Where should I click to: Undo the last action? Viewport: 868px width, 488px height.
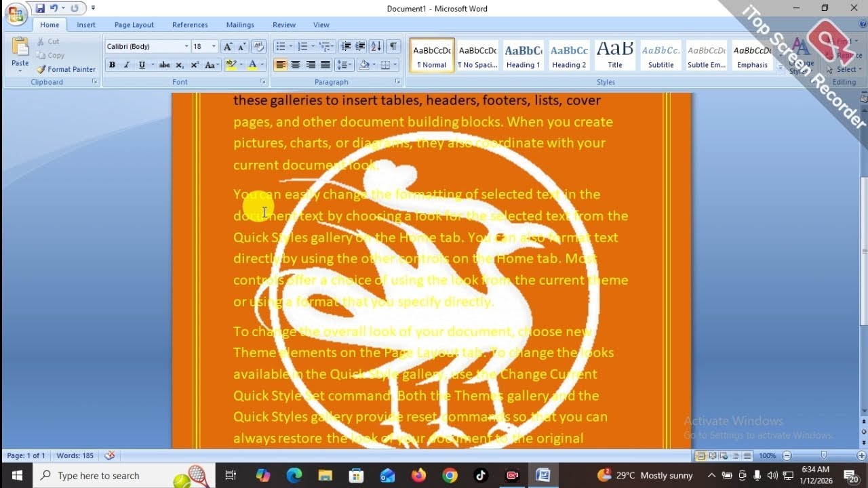tap(54, 9)
